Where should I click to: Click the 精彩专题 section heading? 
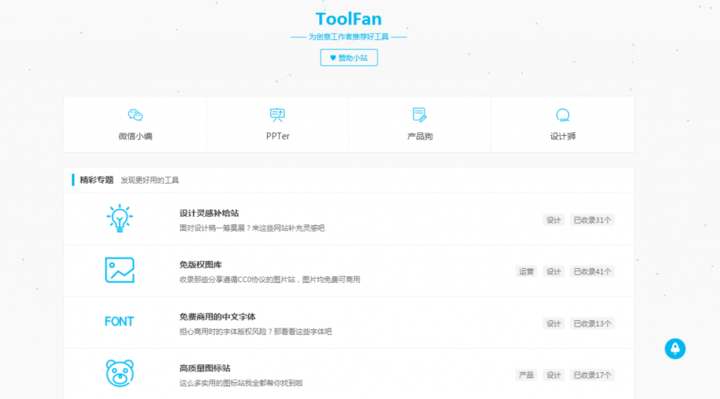[x=96, y=180]
